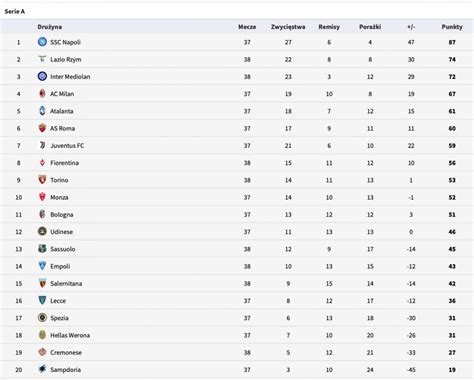
Task: Sort by the Zwycięstwa column header
Action: (288, 27)
